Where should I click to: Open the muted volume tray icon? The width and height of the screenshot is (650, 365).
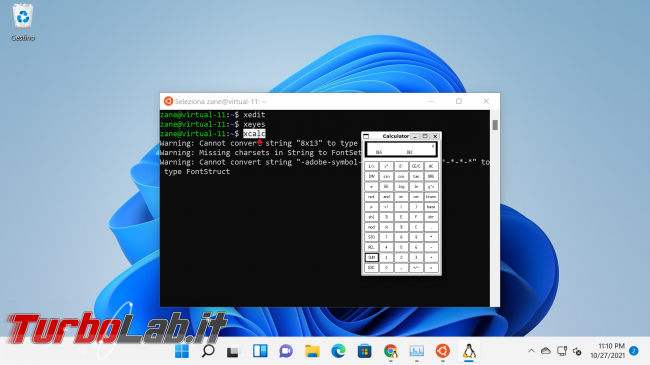577,352
